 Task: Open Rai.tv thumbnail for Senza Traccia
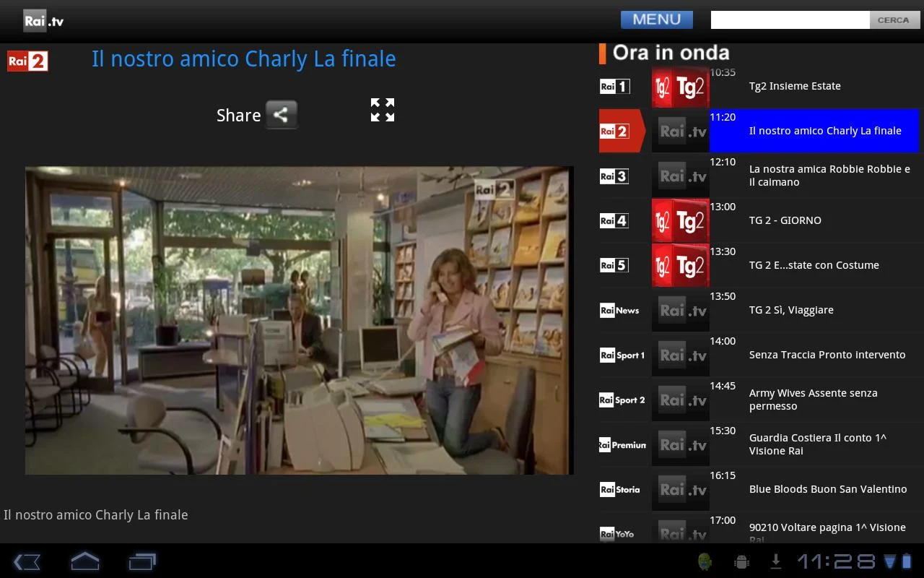681,355
